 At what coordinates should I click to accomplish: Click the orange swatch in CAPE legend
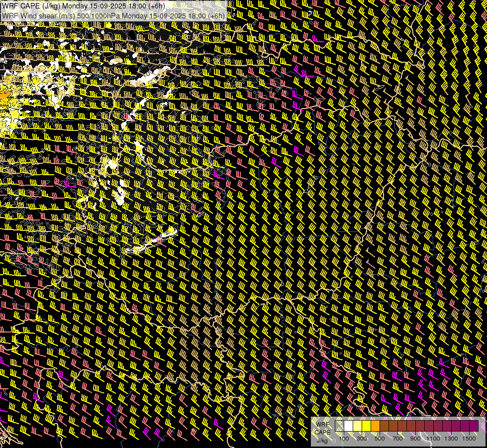click(x=375, y=426)
